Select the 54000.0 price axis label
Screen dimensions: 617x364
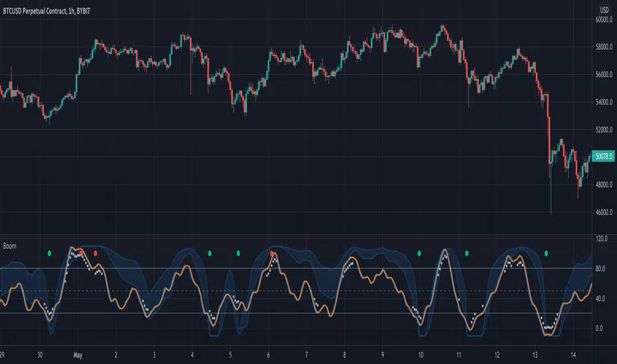tap(604, 102)
